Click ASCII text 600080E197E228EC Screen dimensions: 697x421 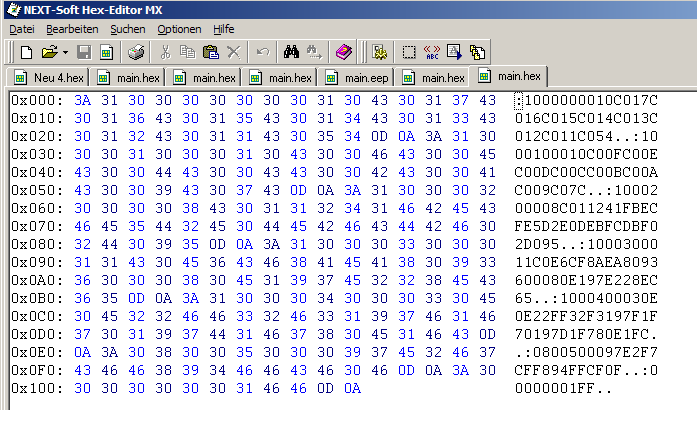click(x=586, y=280)
